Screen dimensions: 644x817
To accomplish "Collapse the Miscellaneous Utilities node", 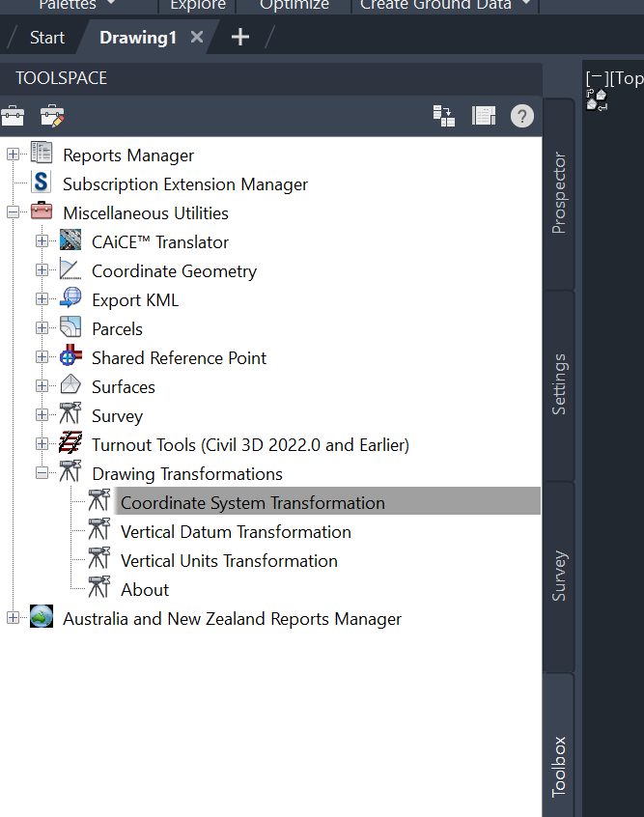I will click(x=13, y=212).
